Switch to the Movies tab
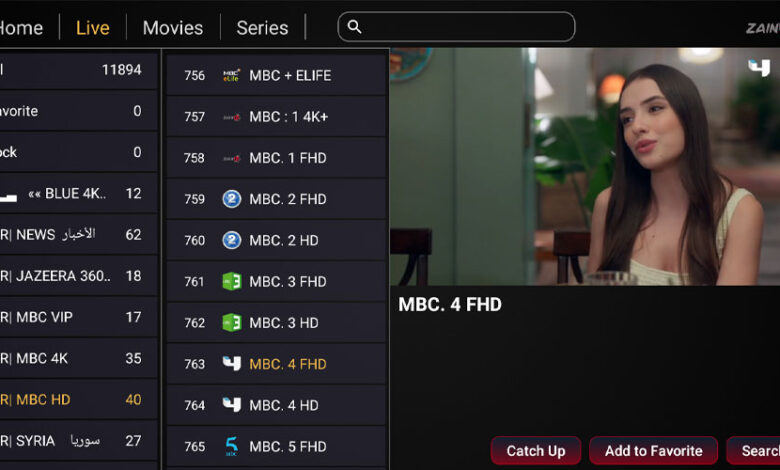 (x=173, y=28)
